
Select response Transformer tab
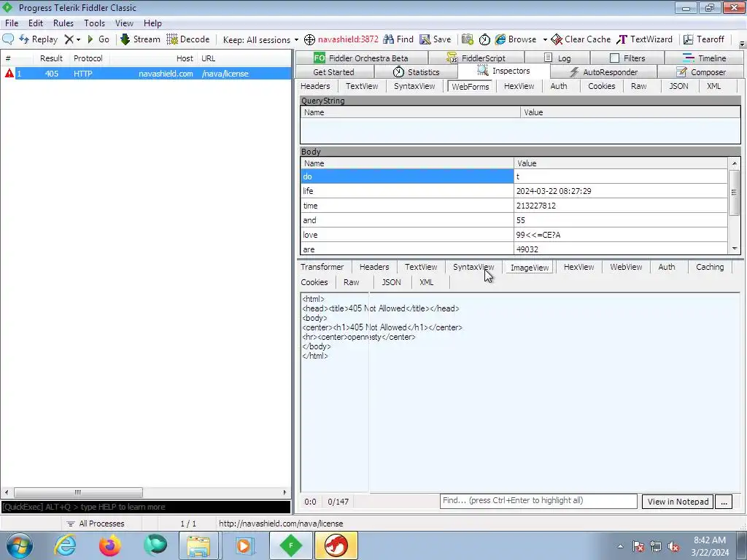(x=322, y=267)
